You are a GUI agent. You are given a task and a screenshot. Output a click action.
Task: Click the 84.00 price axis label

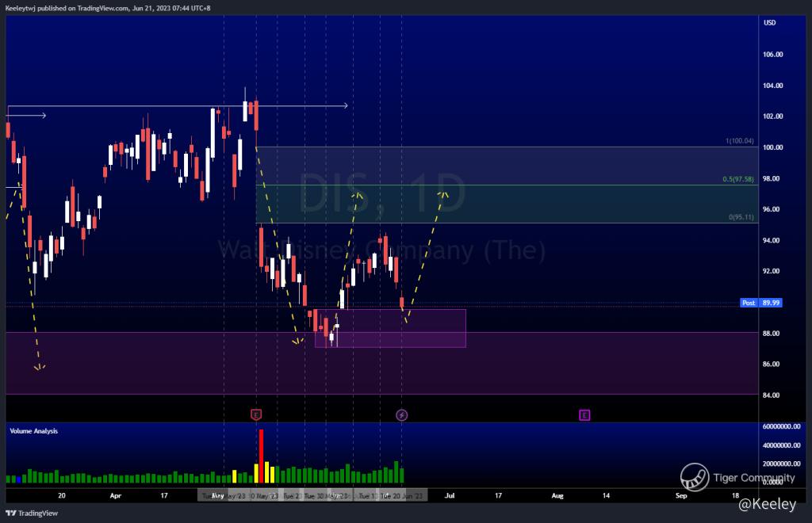tap(771, 395)
